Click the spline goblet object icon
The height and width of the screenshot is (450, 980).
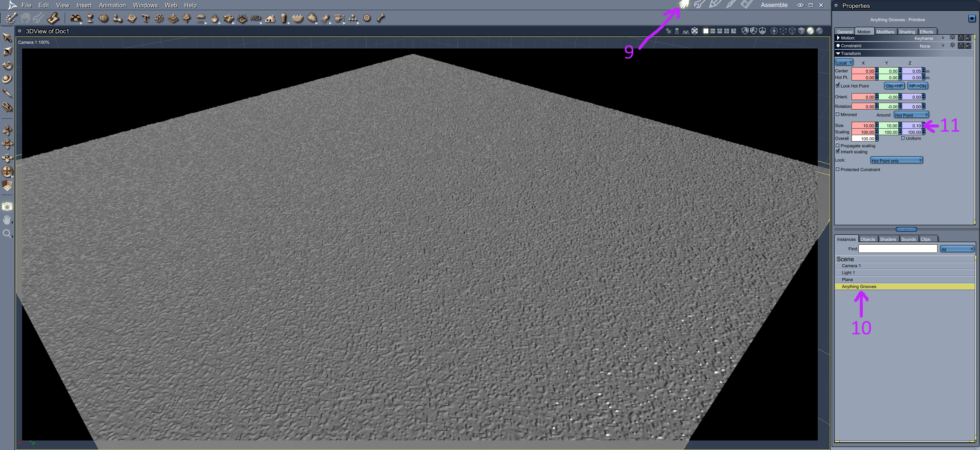point(90,18)
